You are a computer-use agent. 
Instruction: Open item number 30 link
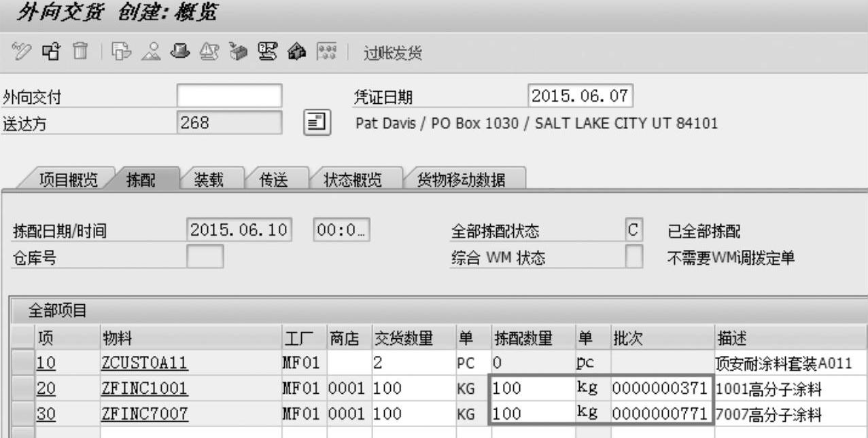45,414
